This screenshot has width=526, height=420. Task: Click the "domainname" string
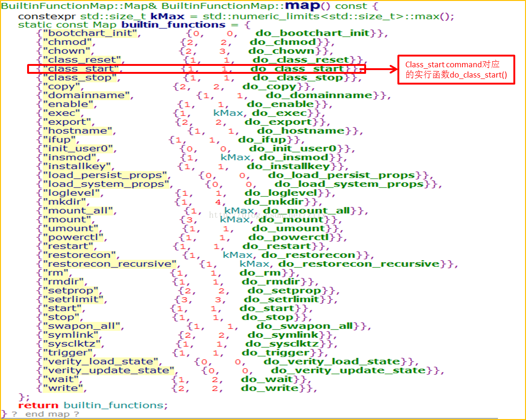click(86, 95)
